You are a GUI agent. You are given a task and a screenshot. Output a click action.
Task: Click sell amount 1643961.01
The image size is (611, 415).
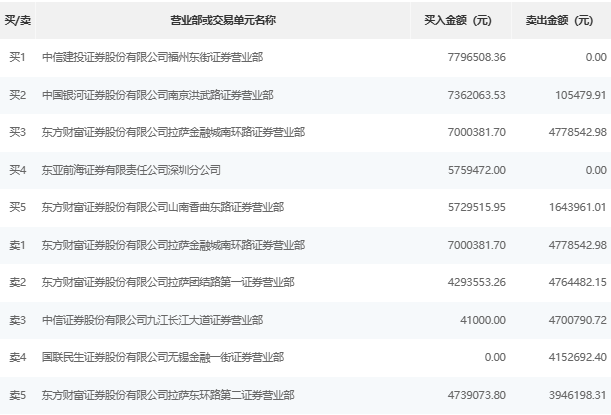[578, 207]
